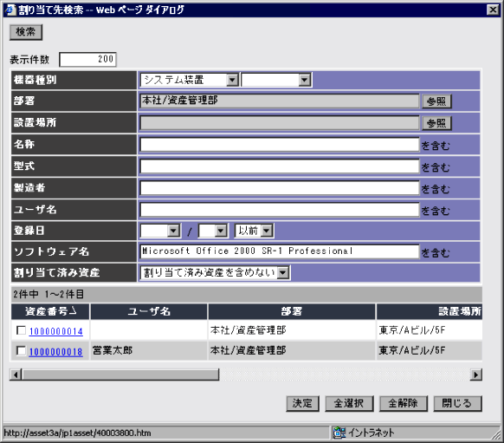Click 参照 button next to 部署 field
Image resolution: width=504 pixels, height=443 pixels.
[436, 101]
